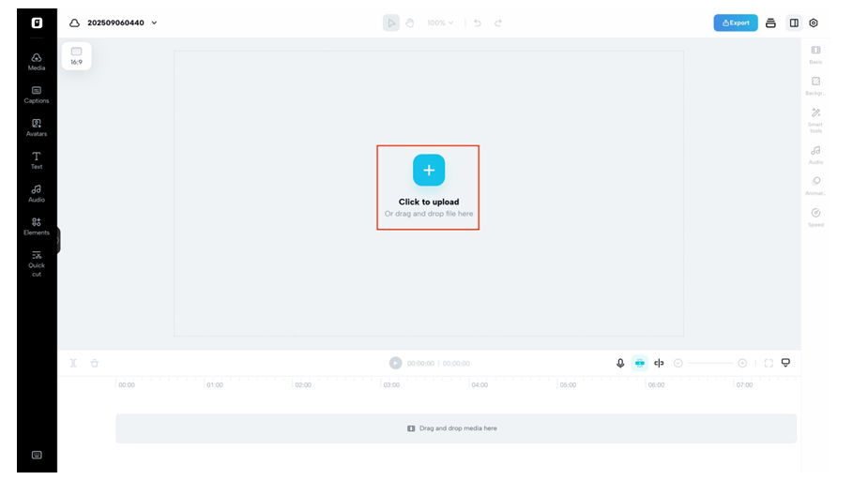
Task: Click the timeline zoom slider
Action: pos(709,363)
